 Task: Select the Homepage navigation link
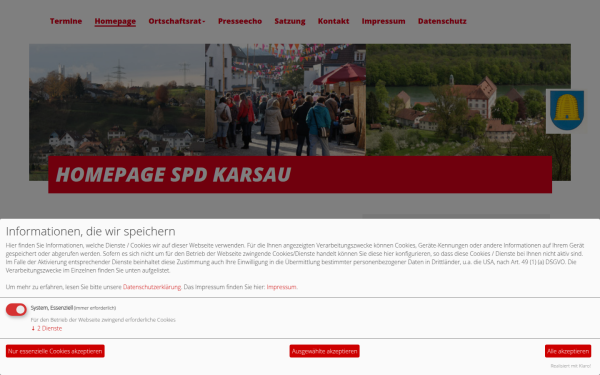tap(115, 21)
